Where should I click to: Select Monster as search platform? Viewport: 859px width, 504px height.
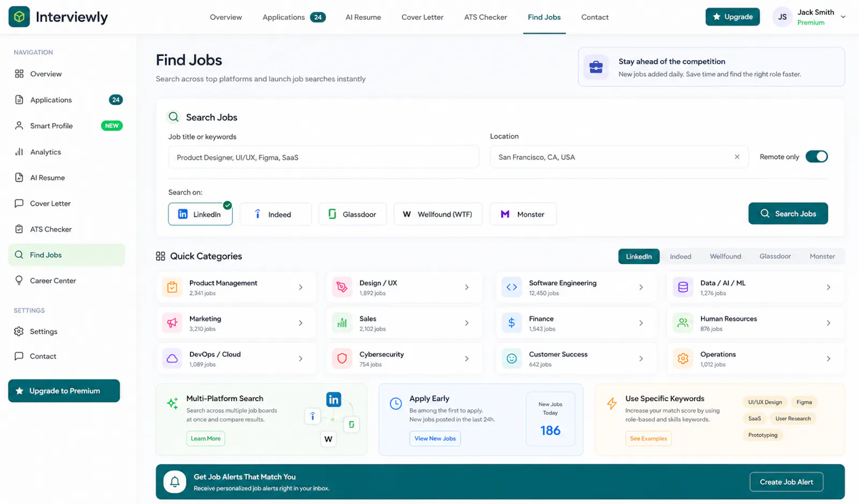(523, 214)
